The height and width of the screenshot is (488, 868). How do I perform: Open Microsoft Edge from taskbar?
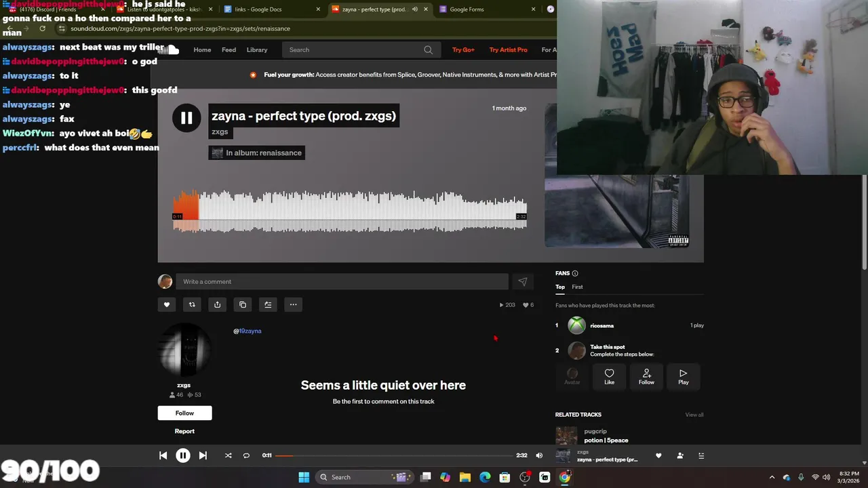485,477
